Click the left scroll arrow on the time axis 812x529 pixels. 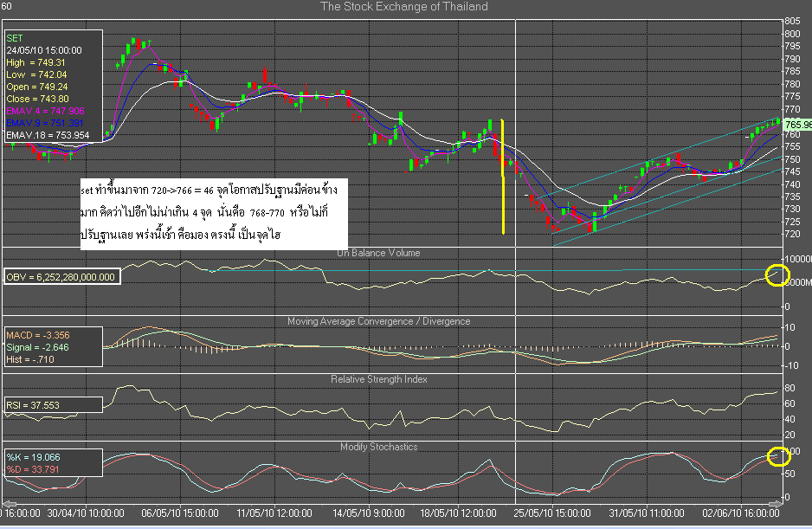point(9,503)
